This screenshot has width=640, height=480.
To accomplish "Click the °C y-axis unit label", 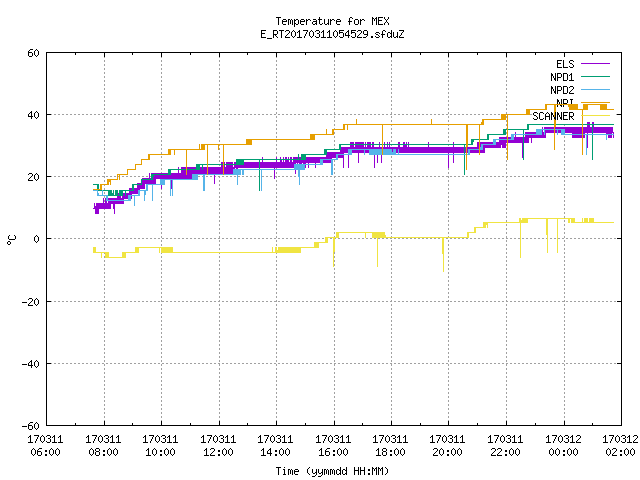I will coord(12,240).
